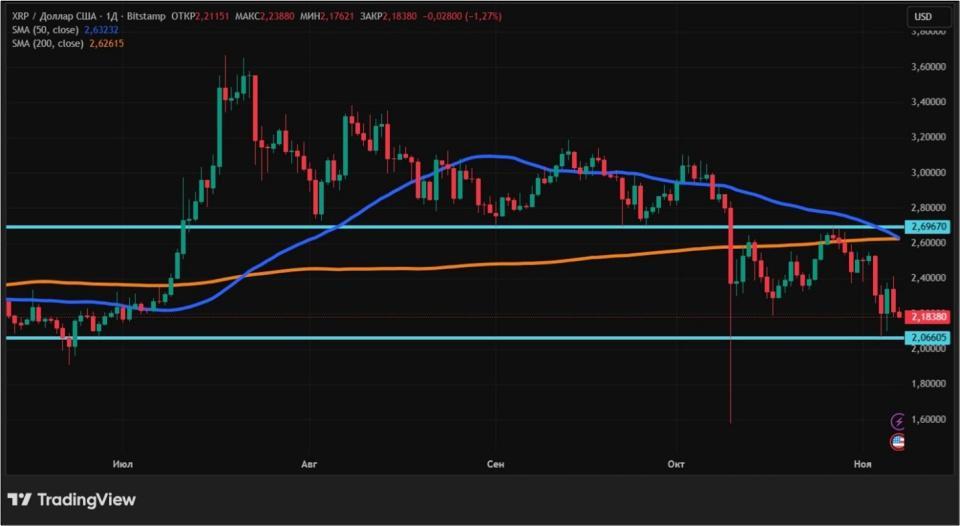Select the SMA (200, close) indicator legend
This screenshot has height=526, width=960.
click(45, 44)
